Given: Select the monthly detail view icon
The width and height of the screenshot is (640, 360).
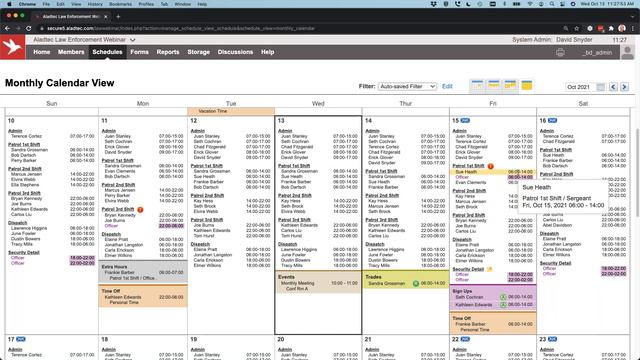Looking at the screenshot, I should 510,86.
